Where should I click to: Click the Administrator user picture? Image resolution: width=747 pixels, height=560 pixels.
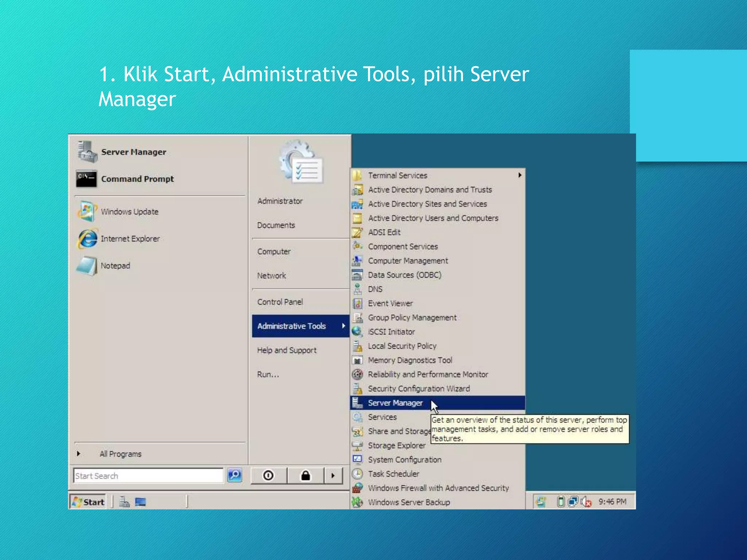pos(301,161)
